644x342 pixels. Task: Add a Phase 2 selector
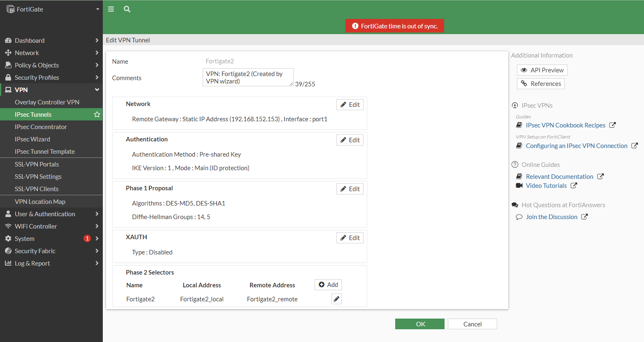tap(328, 284)
